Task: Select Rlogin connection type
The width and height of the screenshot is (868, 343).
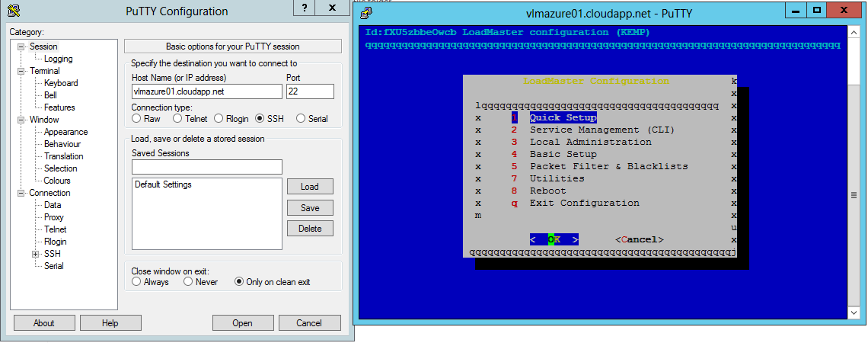Action: [x=218, y=118]
